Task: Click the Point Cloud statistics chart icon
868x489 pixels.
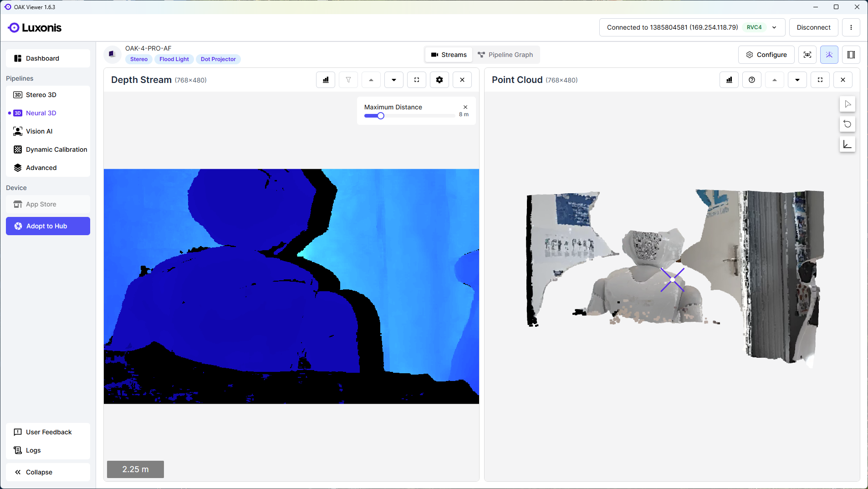Action: pyautogui.click(x=729, y=80)
